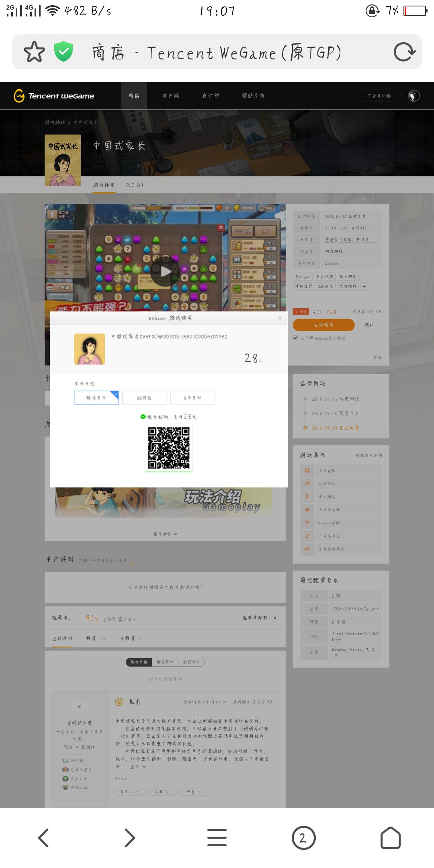Open the tab switcher showing 2
The width and height of the screenshot is (434, 868).
(303, 838)
